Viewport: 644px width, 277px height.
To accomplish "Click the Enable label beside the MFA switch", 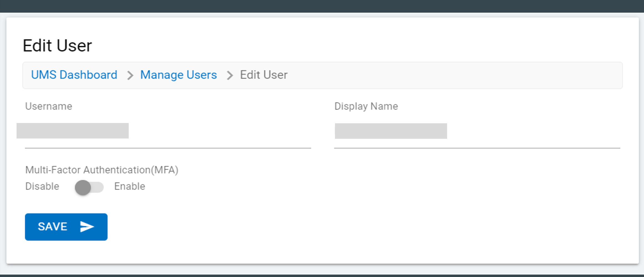I will [130, 186].
